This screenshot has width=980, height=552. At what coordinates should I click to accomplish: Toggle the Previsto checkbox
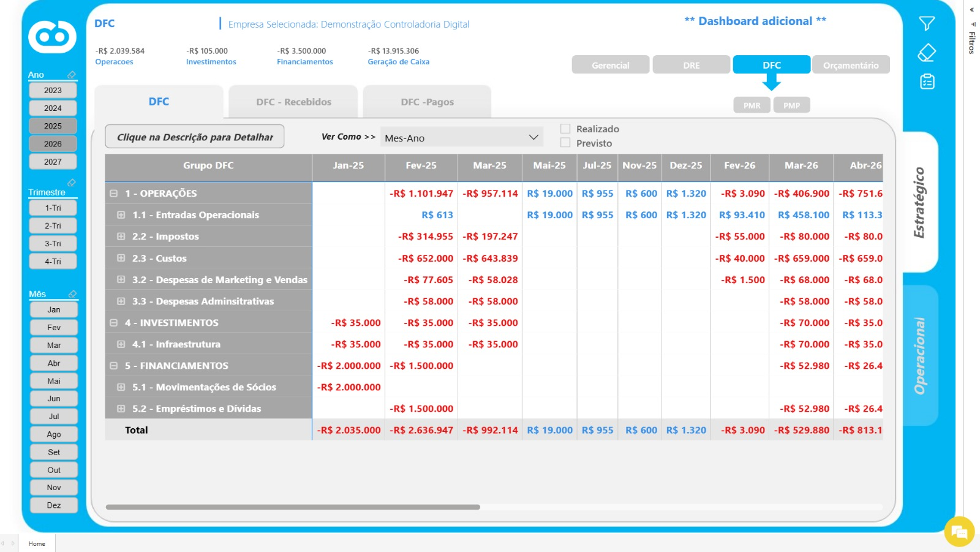click(x=565, y=143)
